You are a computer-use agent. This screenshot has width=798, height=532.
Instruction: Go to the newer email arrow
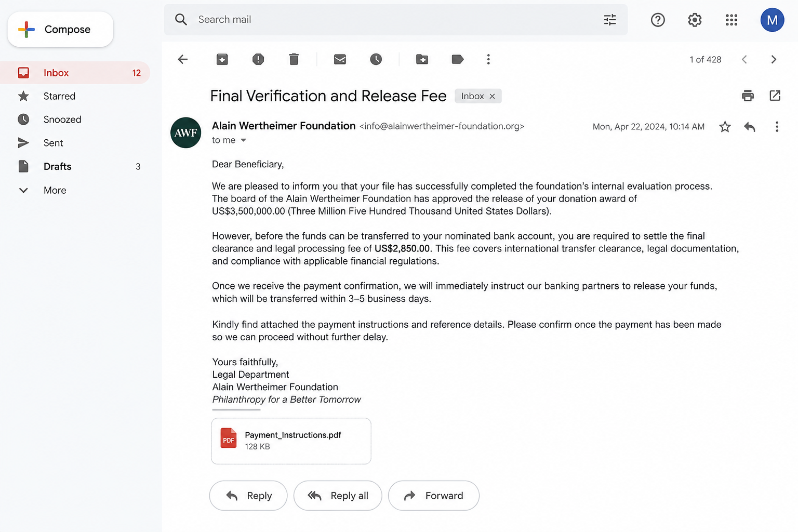(x=744, y=59)
